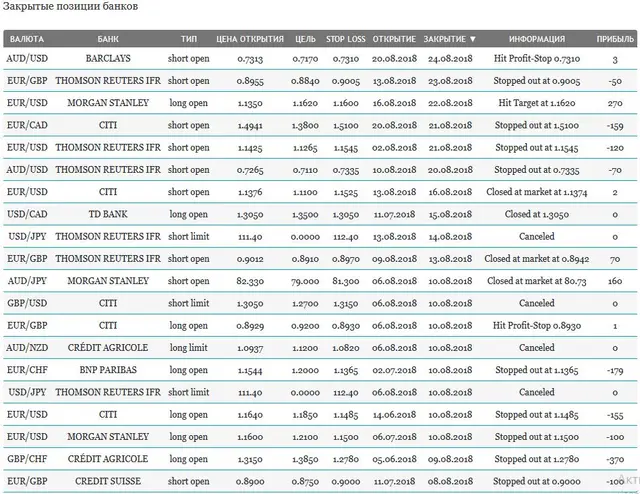Select the AUD/JPY currency cell

pyautogui.click(x=27, y=281)
